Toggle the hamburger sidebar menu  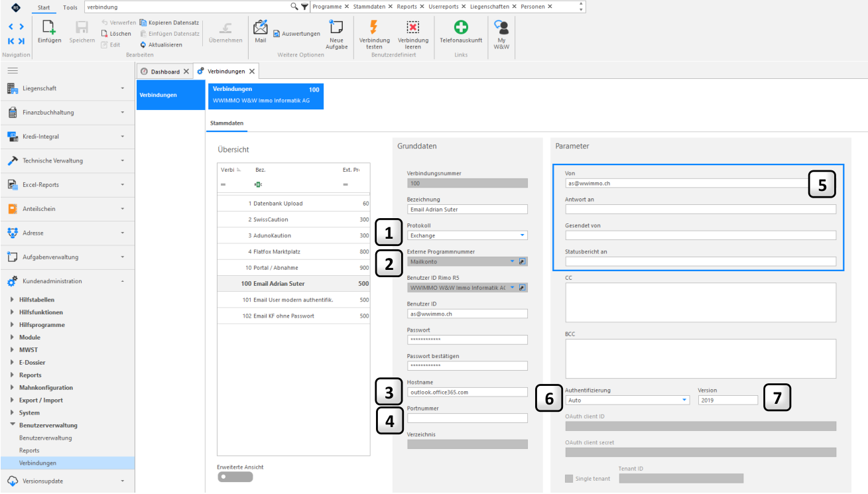pos(13,70)
